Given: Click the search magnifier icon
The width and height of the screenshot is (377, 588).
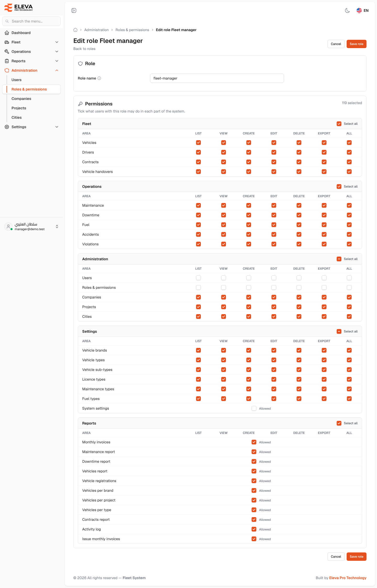Looking at the screenshot, I should (x=7, y=21).
